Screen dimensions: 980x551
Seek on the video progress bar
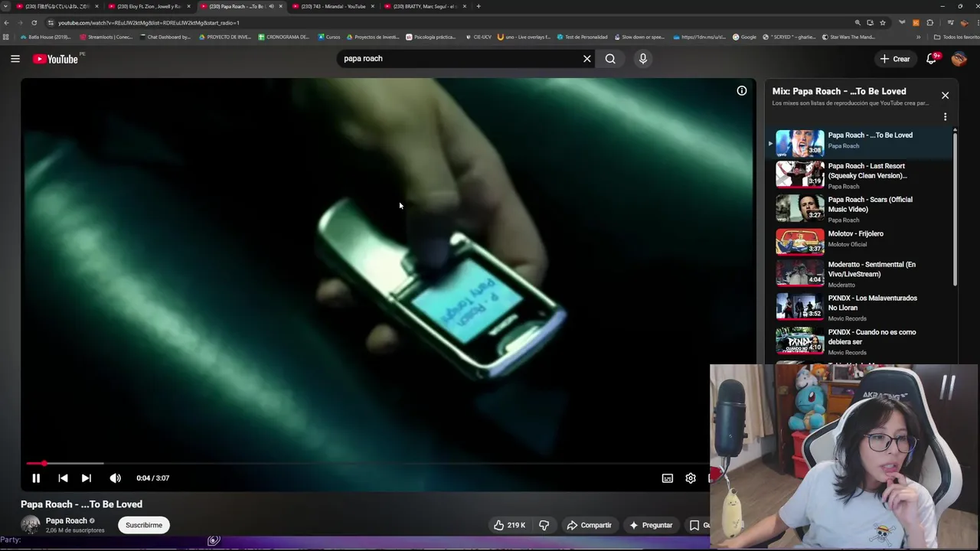pos(367,464)
